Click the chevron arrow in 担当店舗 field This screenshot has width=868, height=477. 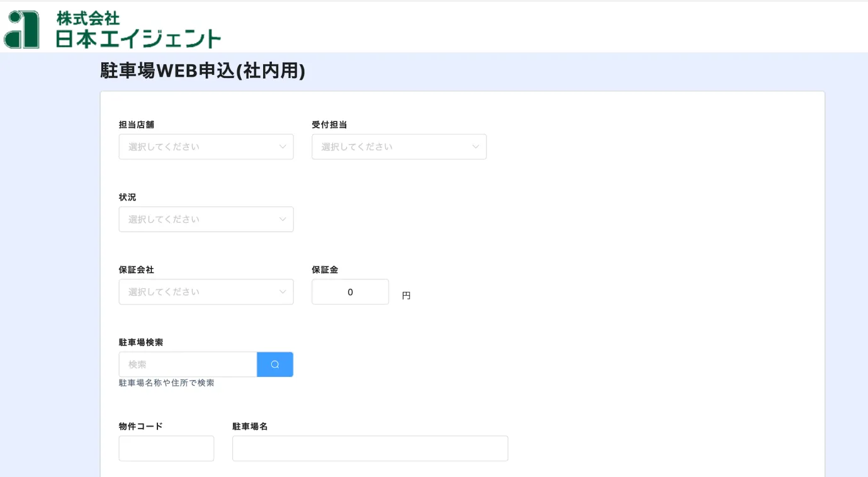coord(283,147)
